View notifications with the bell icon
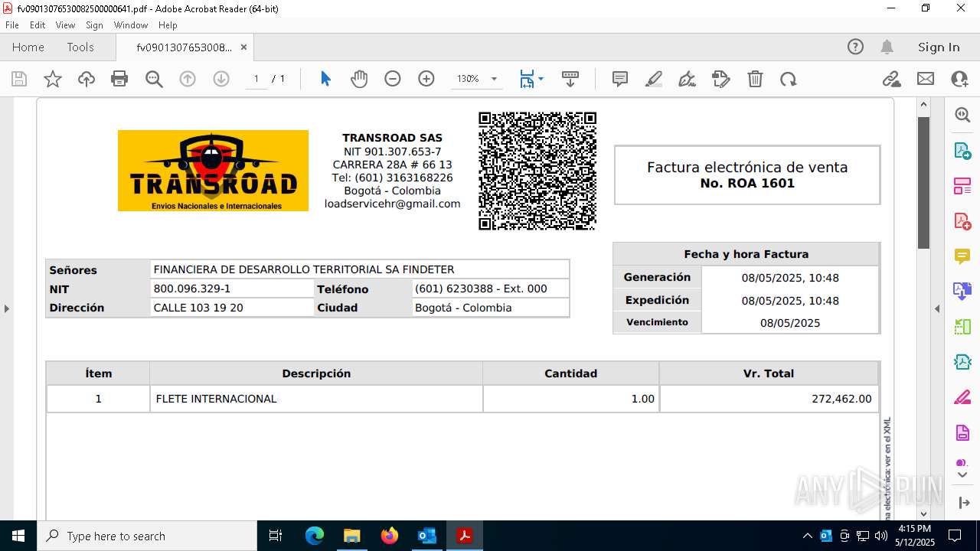Screen dimensions: 980x551 tap(887, 47)
